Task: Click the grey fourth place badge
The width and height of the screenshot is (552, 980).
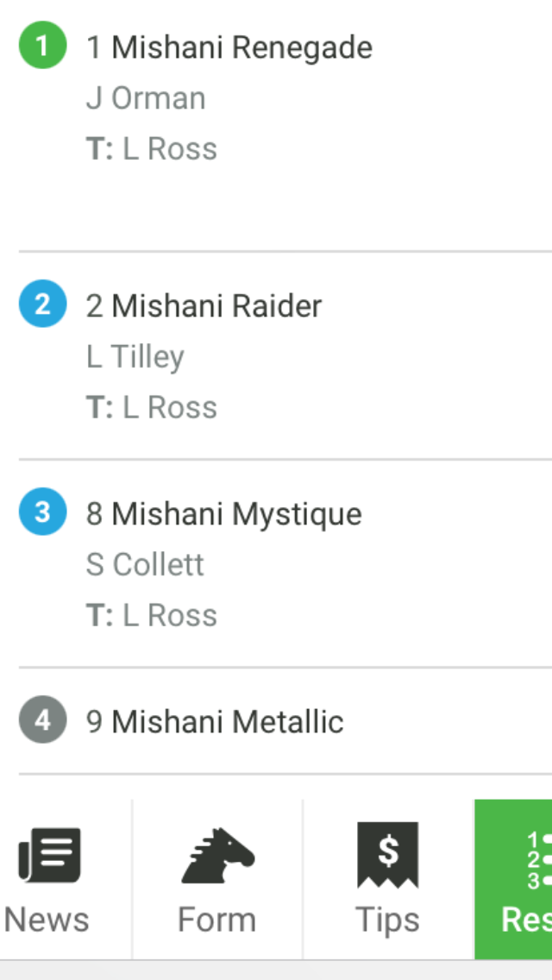Action: tap(42, 719)
